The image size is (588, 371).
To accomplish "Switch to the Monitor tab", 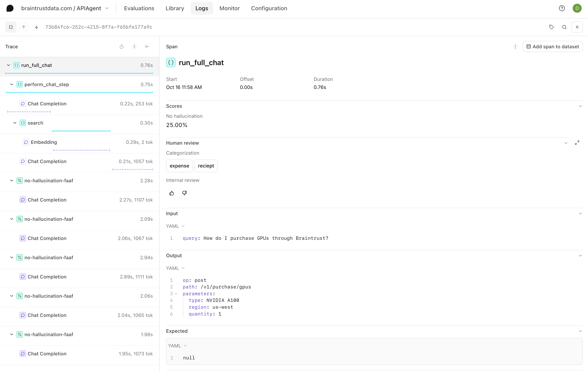I will 229,8.
